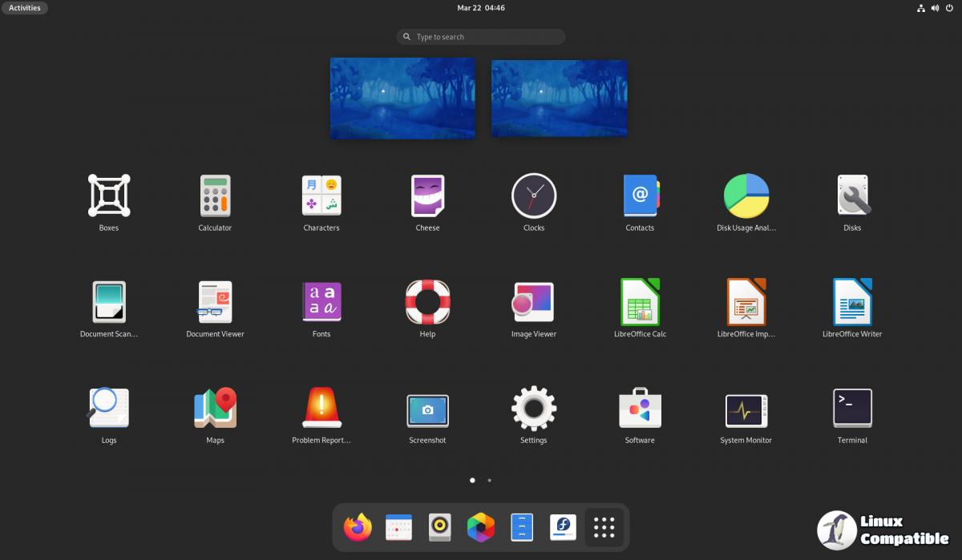Viewport: 962px width, 560px height.
Task: Open the Contacts app
Action: (640, 195)
